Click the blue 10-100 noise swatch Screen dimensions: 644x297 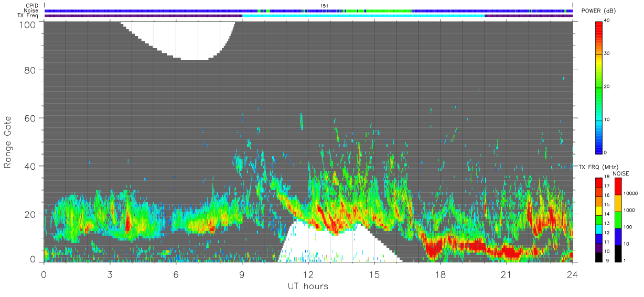click(x=618, y=237)
